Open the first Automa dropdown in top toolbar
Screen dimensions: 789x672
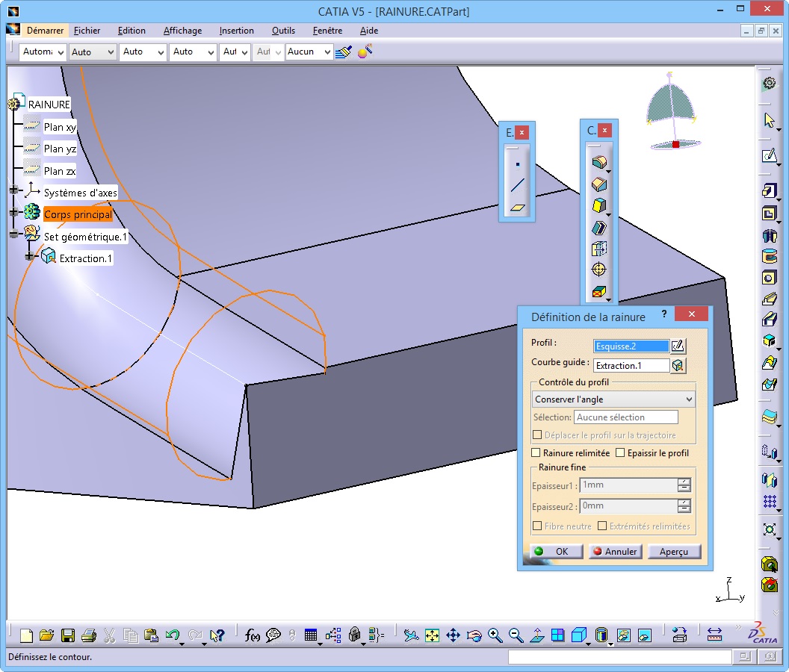[x=43, y=52]
